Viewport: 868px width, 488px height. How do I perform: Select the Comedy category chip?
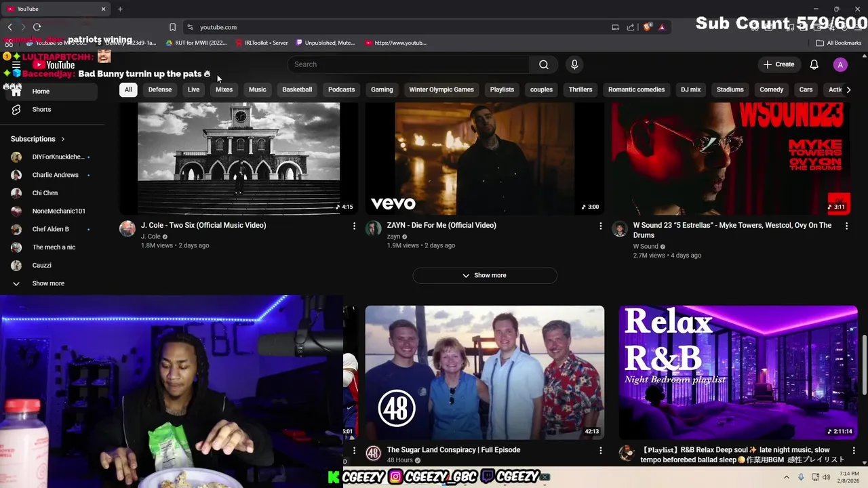771,89
